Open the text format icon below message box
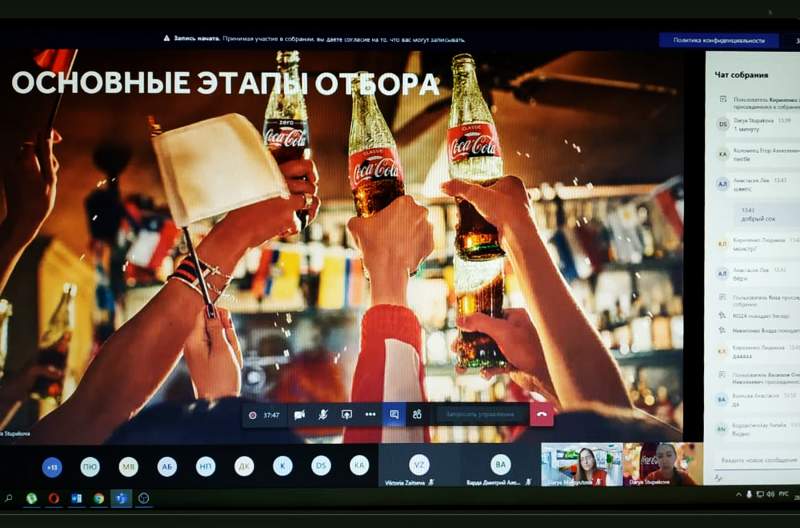 tap(719, 478)
